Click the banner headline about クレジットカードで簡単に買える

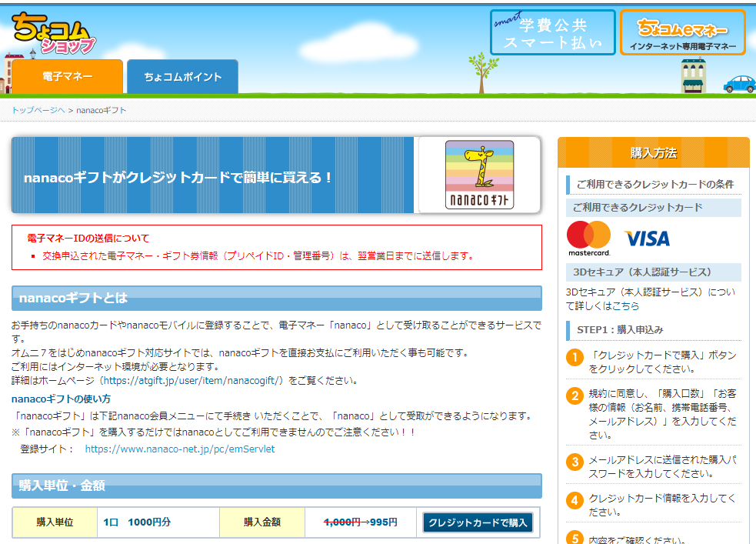click(x=178, y=178)
